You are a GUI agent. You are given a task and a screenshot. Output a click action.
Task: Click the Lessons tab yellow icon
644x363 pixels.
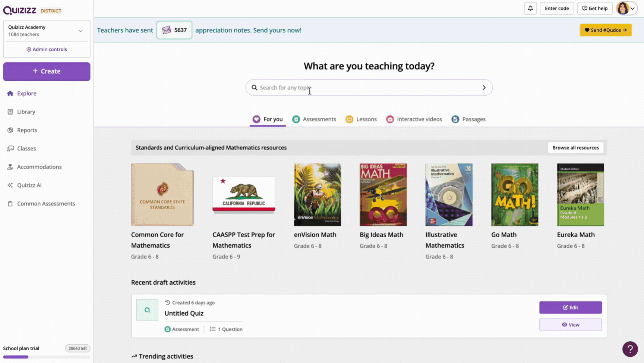tap(349, 119)
